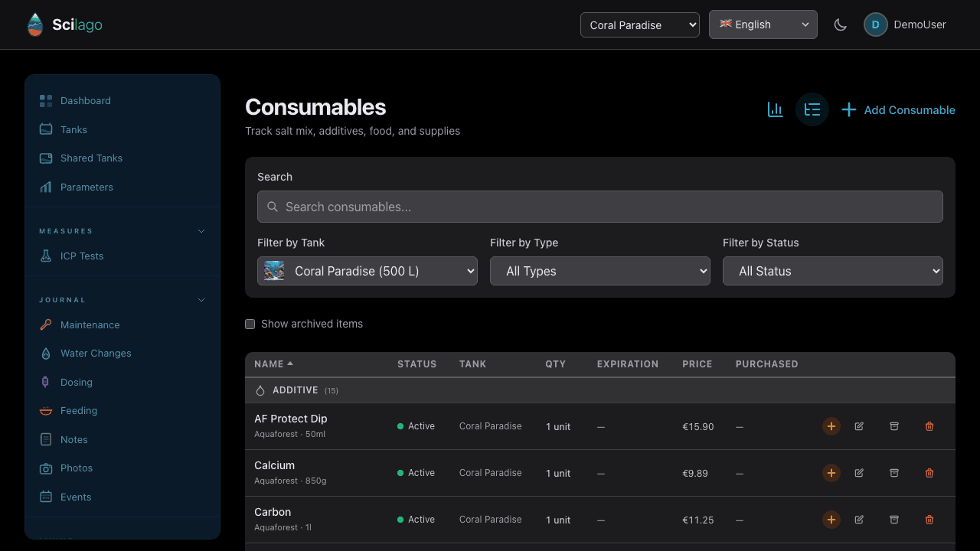Screen dimensions: 980x551
Task: Open the Filter by Tank dropdown
Action: click(x=367, y=271)
